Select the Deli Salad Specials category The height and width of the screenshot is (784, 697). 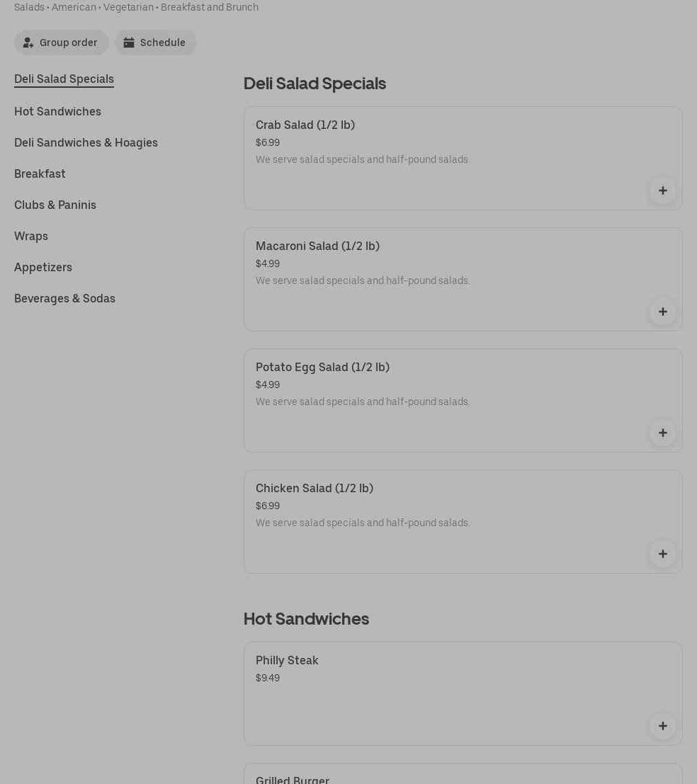coord(64,79)
